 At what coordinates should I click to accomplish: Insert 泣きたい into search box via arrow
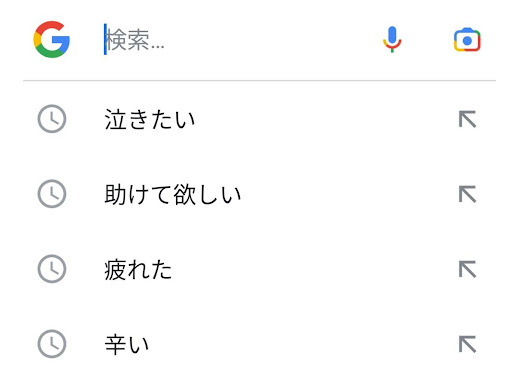coord(467,119)
